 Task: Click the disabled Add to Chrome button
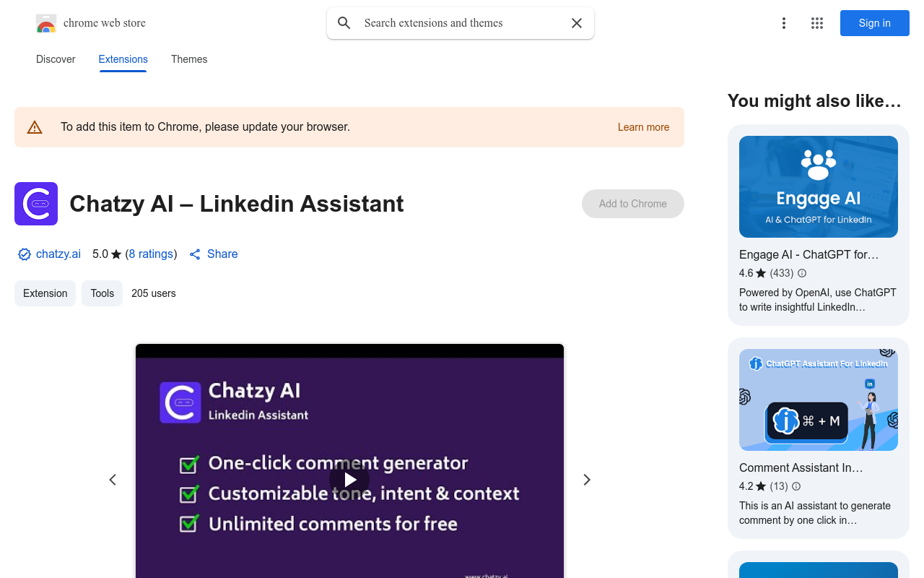pyautogui.click(x=633, y=204)
